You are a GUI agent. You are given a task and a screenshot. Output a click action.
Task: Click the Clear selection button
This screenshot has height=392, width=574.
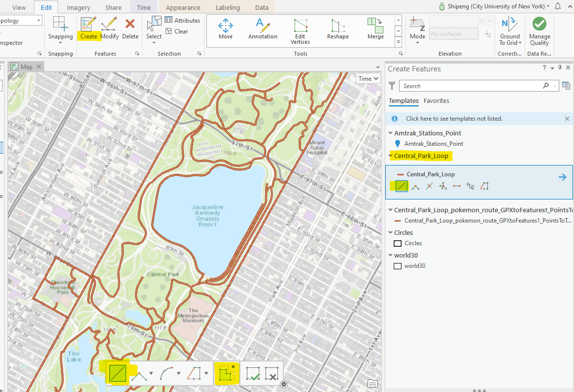pos(176,31)
